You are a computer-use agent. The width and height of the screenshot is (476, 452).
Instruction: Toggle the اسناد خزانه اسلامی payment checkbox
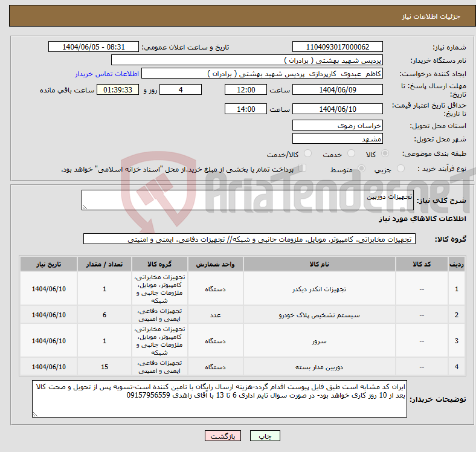click(303, 168)
